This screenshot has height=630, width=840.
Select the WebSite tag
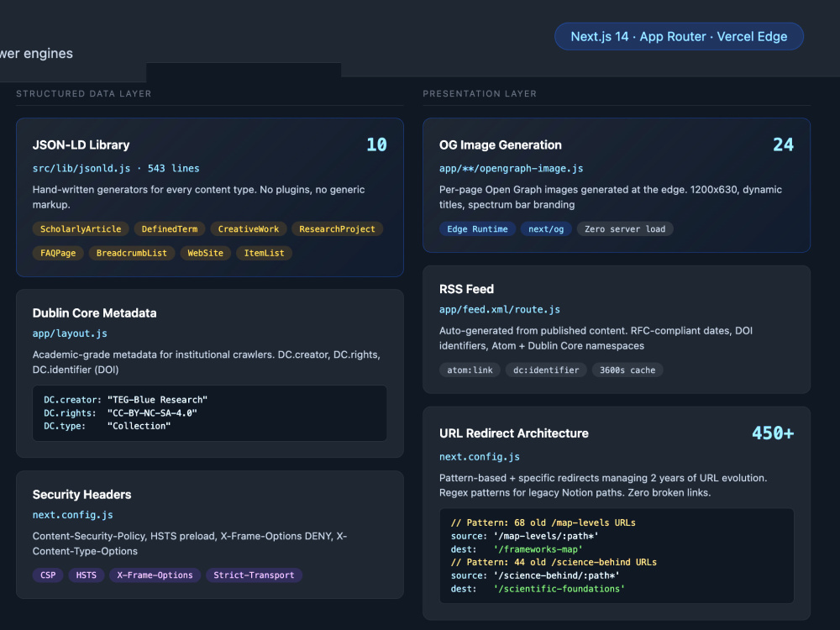[205, 253]
